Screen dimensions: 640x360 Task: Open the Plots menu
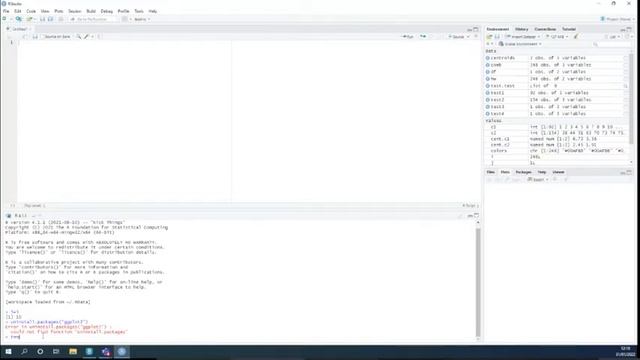(x=59, y=11)
